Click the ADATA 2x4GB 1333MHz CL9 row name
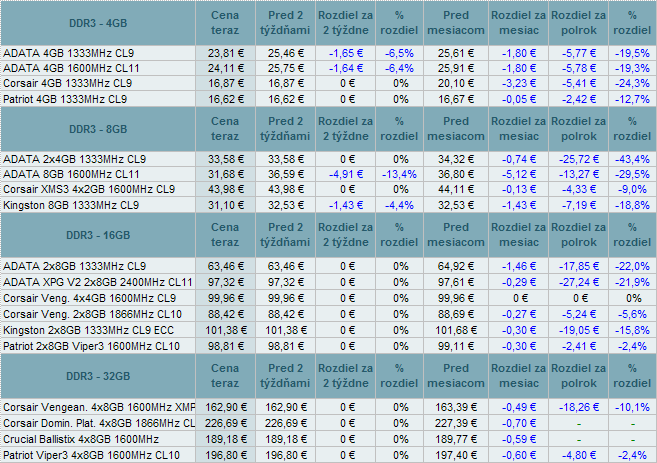The image size is (657, 463). [x=75, y=159]
